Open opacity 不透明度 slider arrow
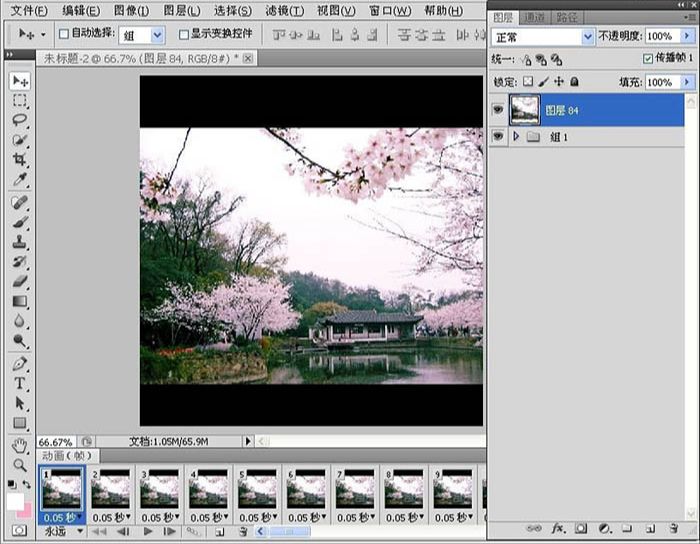Screen dimensions: 700x544 (x=687, y=36)
